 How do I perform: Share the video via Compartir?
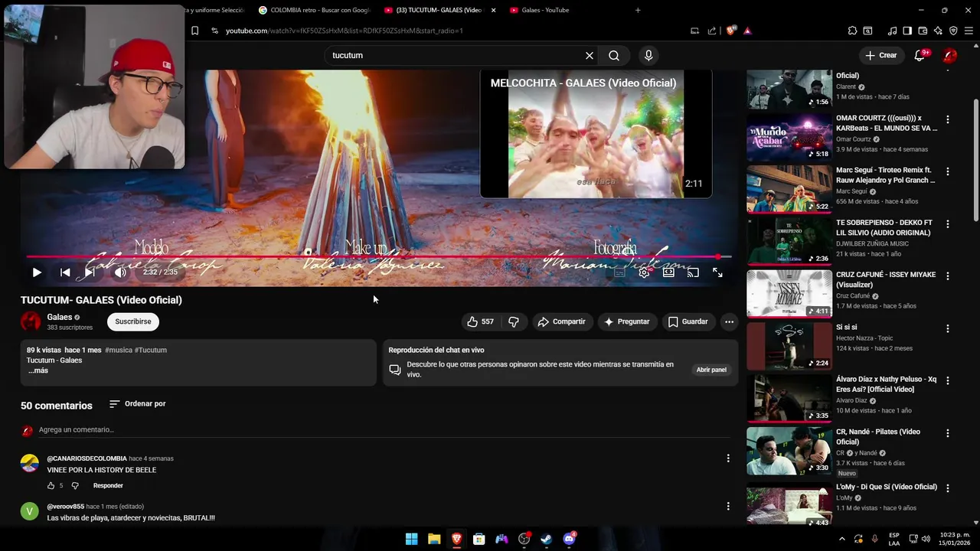[561, 322]
